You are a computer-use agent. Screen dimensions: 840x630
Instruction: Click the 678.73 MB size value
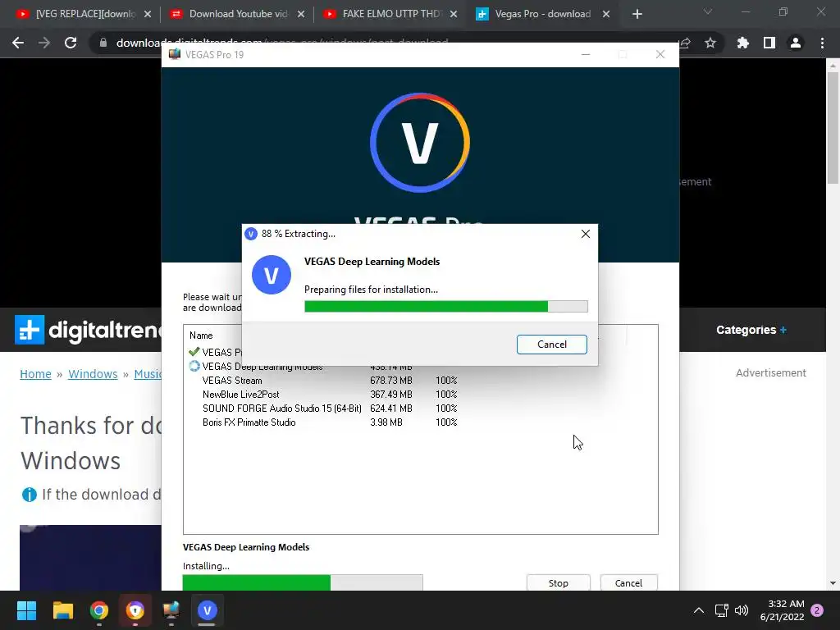(x=391, y=381)
